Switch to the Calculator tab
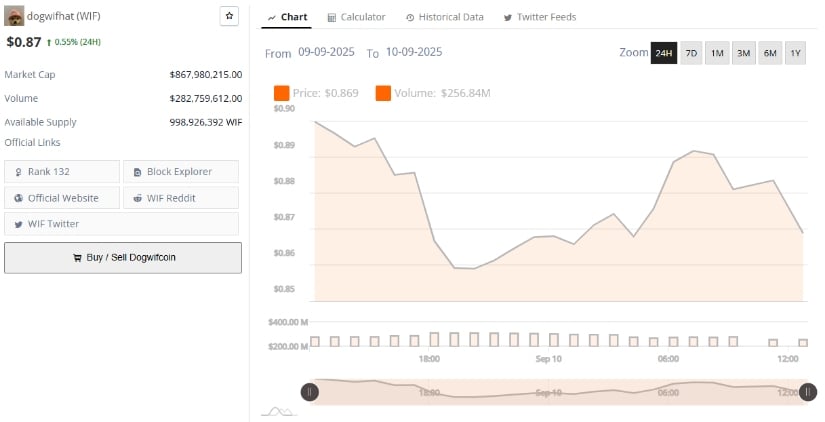Viewport: 825px width, 422px height. point(356,17)
